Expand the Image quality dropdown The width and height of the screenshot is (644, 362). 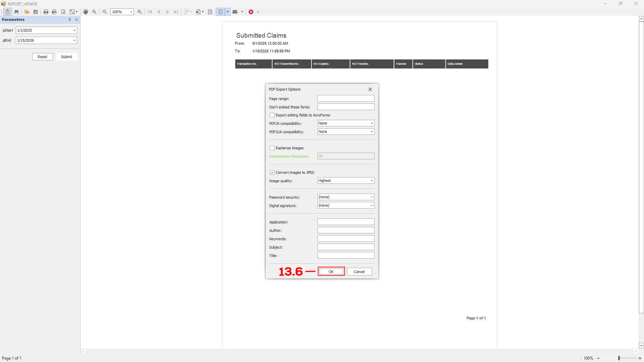click(x=372, y=181)
